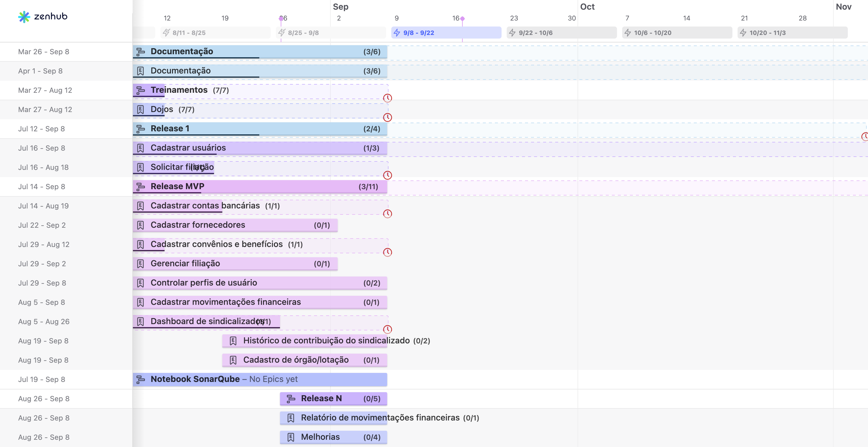Click the epic bookmark icon on Documentação row
This screenshot has height=447, width=868.
[140, 71]
